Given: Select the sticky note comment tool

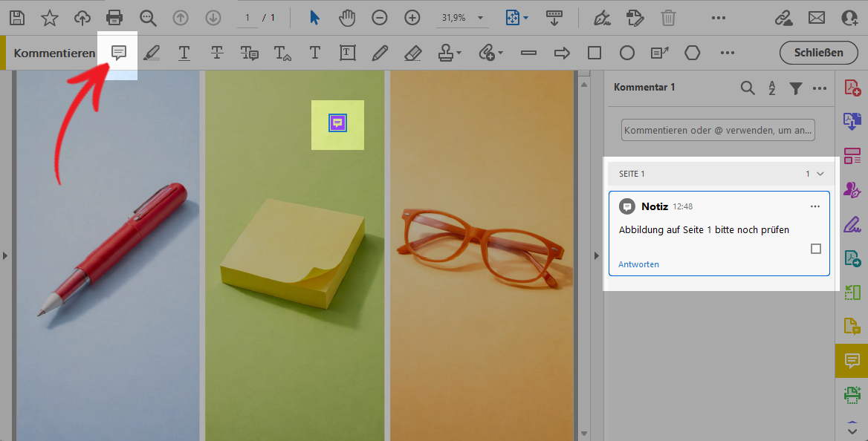Looking at the screenshot, I should [119, 53].
